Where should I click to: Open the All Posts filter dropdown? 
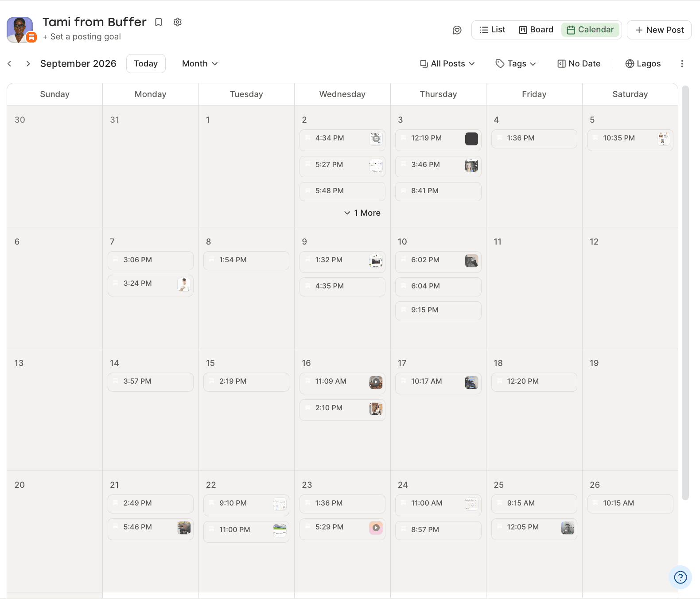[x=447, y=64]
